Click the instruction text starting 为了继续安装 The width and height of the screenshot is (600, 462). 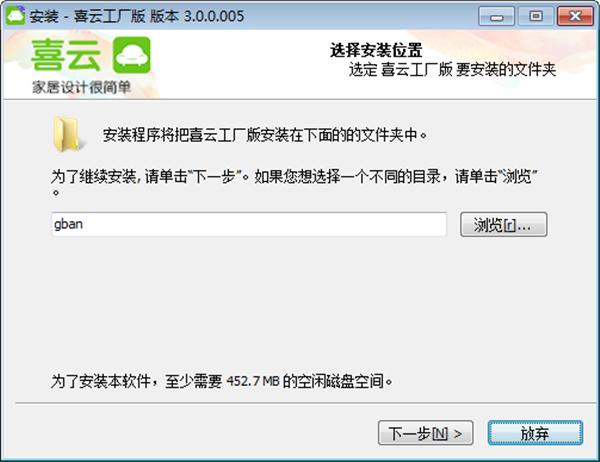294,183
